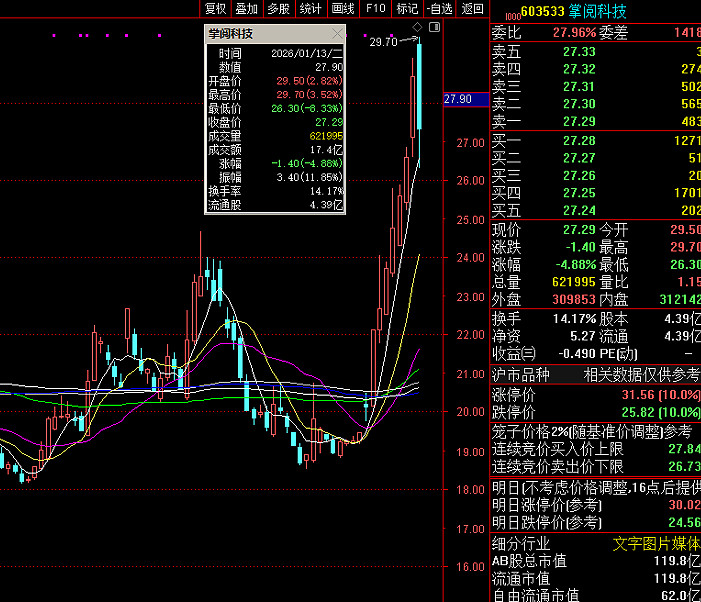
Task: Click the 复权 toolbar button
Action: tap(215, 8)
